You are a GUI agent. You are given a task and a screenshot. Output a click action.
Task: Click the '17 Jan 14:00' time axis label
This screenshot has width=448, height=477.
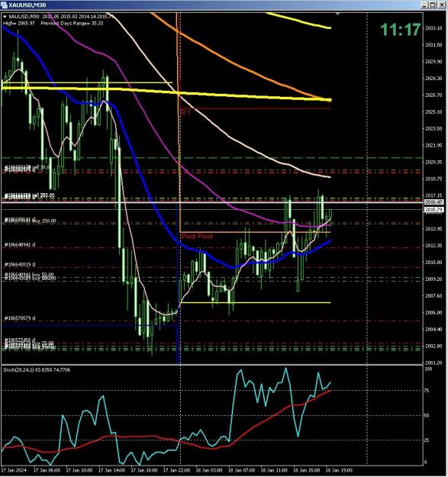[x=111, y=470]
